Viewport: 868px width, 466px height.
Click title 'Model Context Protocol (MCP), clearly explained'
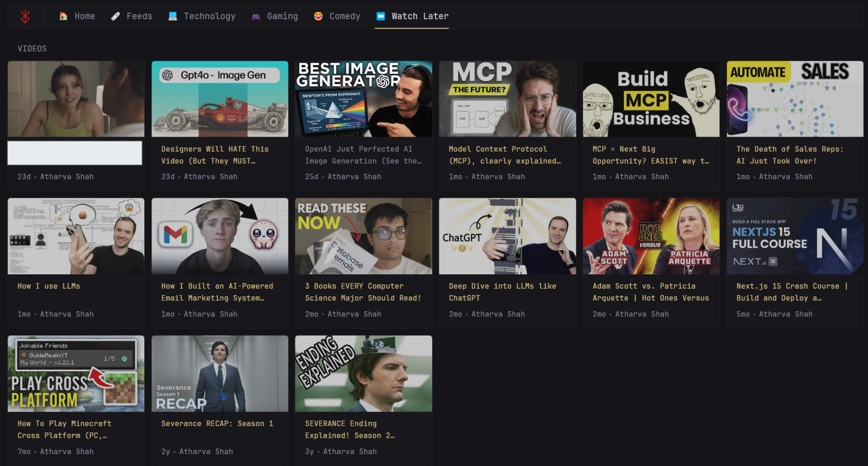point(505,155)
